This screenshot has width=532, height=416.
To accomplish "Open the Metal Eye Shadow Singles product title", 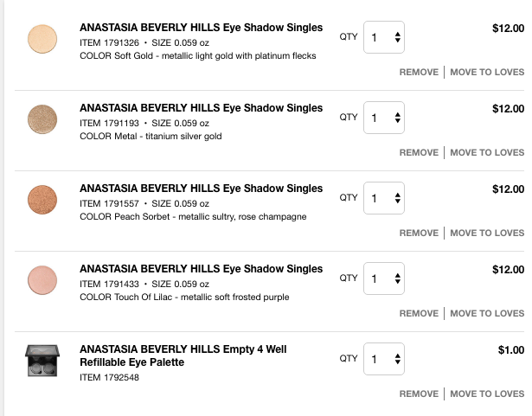I will [x=201, y=108].
